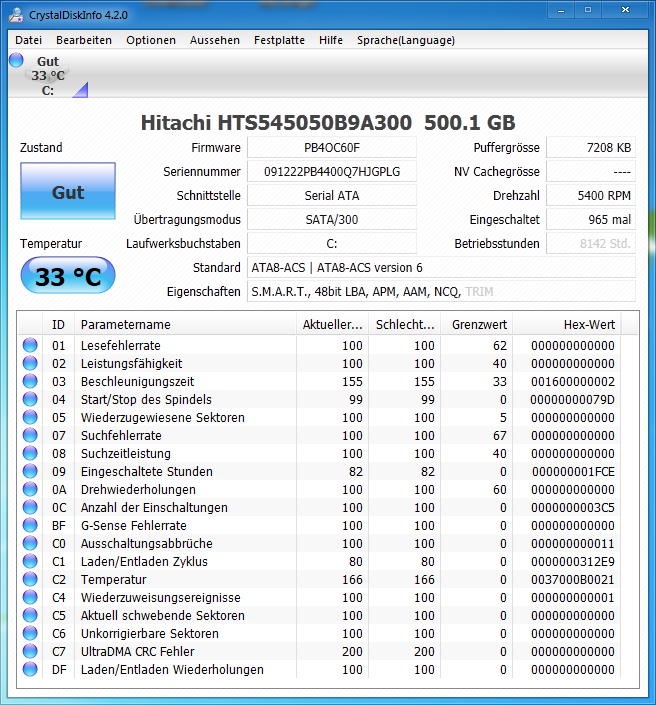Click hex value 0000000312E9
656x705 pixels.
(x=573, y=562)
